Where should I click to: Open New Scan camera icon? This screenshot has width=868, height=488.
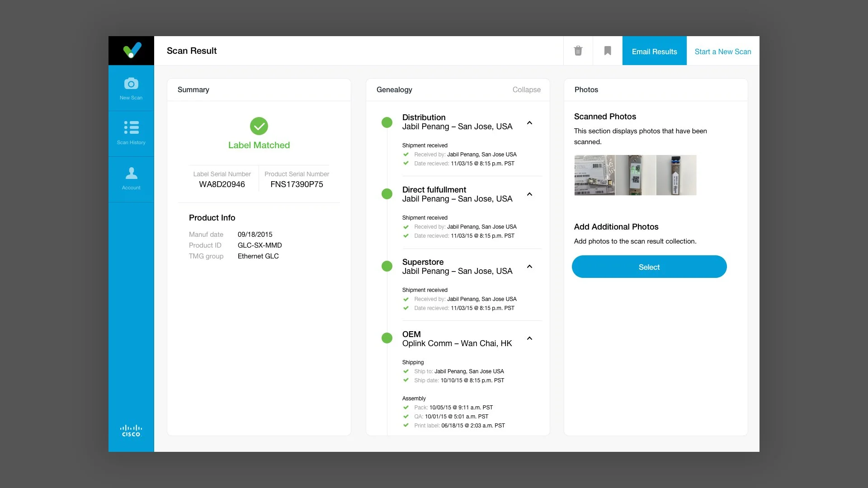131,84
